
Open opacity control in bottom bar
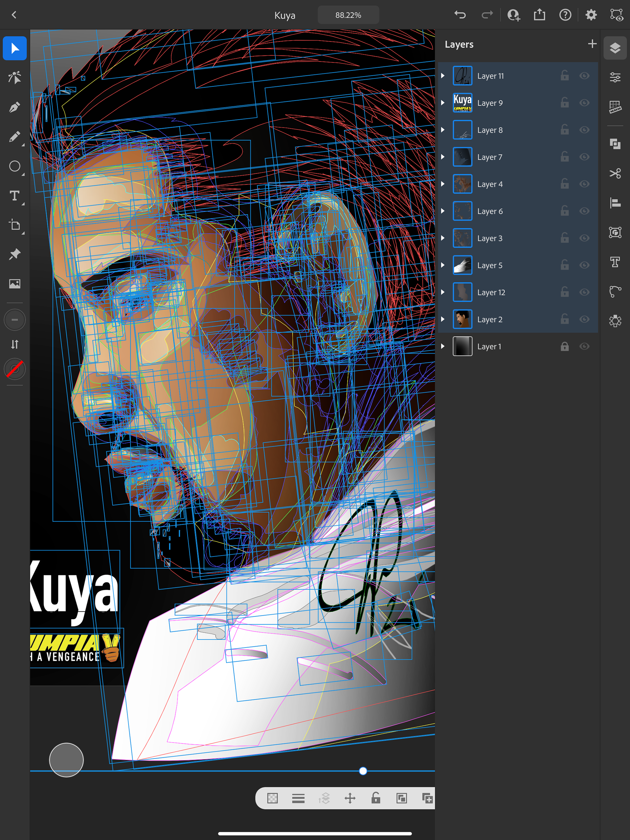(272, 798)
